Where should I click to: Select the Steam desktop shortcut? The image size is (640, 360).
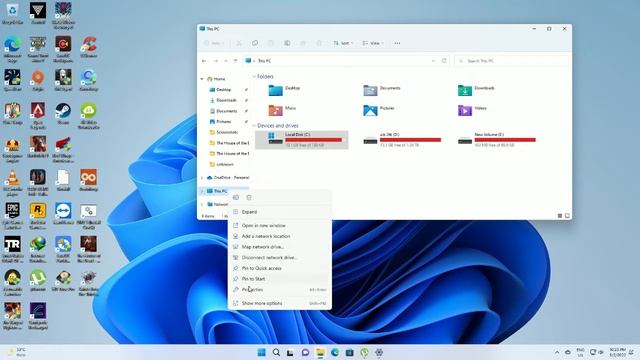tap(63, 113)
